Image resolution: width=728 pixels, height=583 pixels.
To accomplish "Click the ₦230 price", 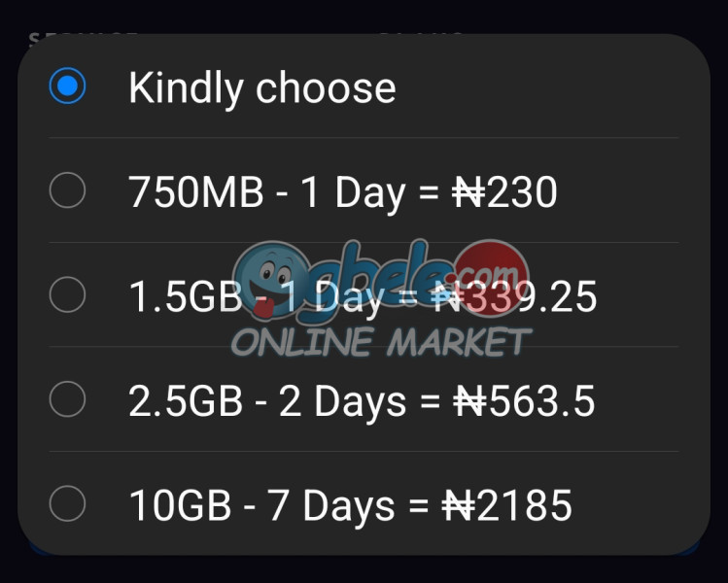I will 504,192.
